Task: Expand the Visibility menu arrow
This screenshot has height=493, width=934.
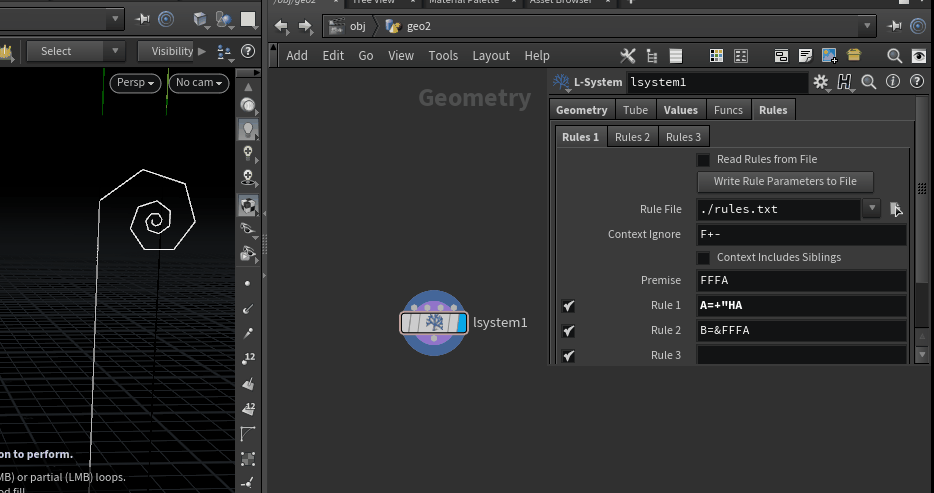Action: [x=202, y=51]
